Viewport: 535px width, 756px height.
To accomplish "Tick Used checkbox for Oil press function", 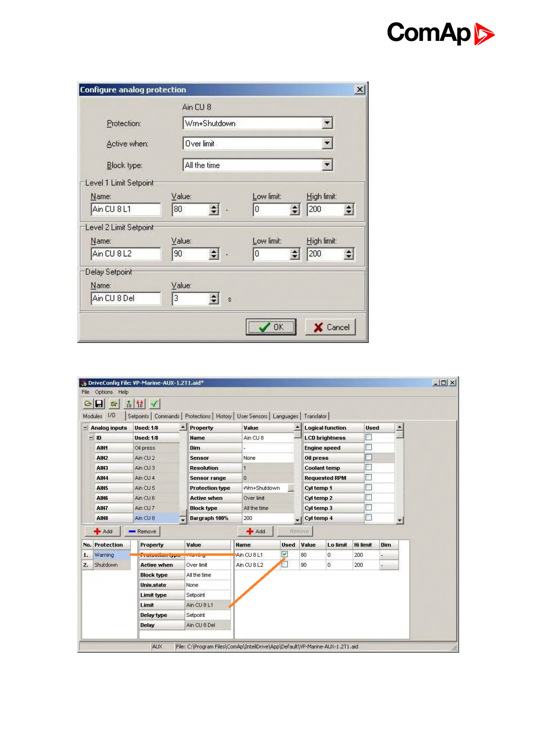I will [x=368, y=457].
